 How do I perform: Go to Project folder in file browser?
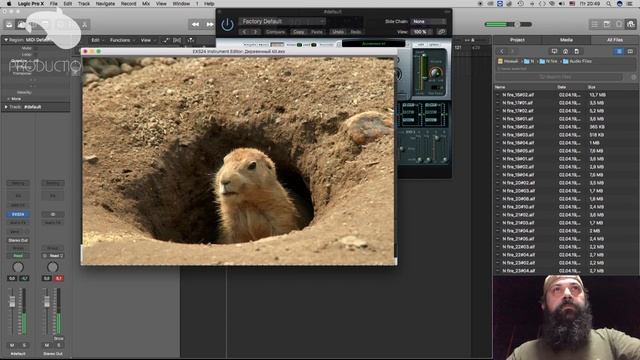(576, 51)
